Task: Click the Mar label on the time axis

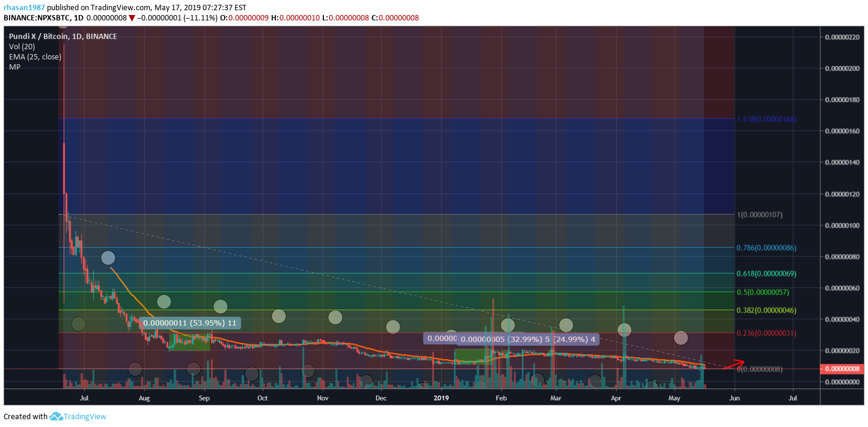Action: (x=556, y=398)
